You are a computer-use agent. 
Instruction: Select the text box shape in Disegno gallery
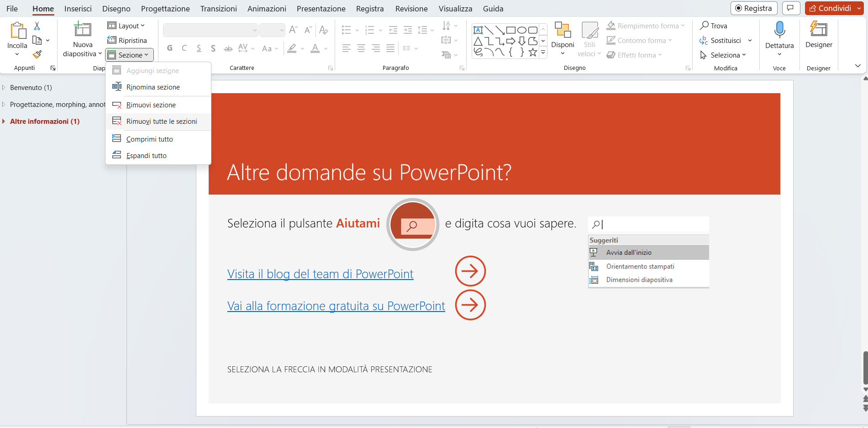pyautogui.click(x=478, y=29)
